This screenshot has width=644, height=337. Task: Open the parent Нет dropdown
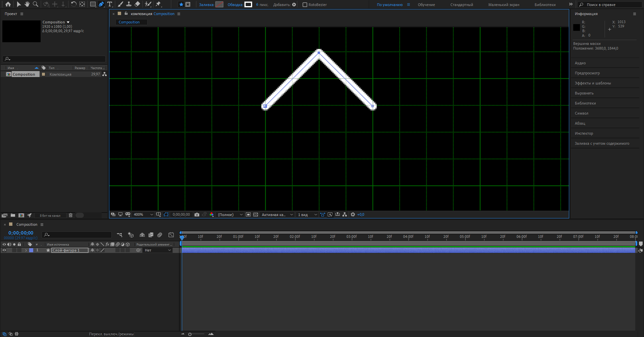tap(158, 250)
